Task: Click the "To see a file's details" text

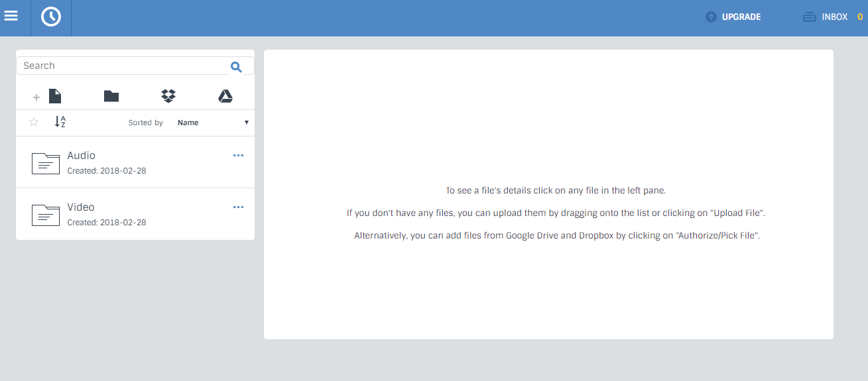Action: coord(556,190)
